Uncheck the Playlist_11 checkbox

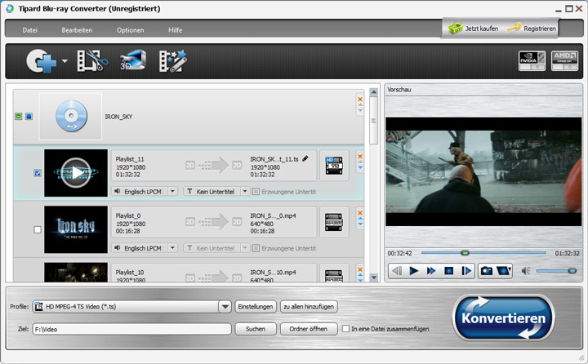coord(38,173)
